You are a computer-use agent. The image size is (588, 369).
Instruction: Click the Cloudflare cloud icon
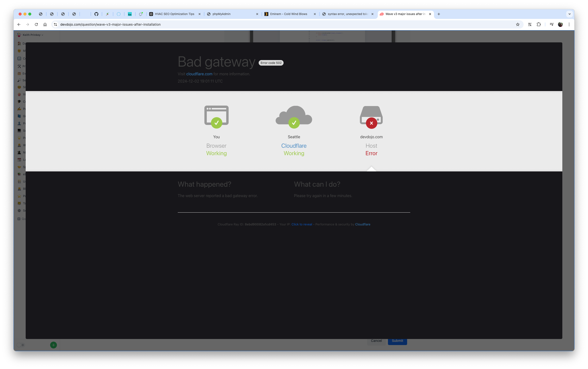pos(294,117)
